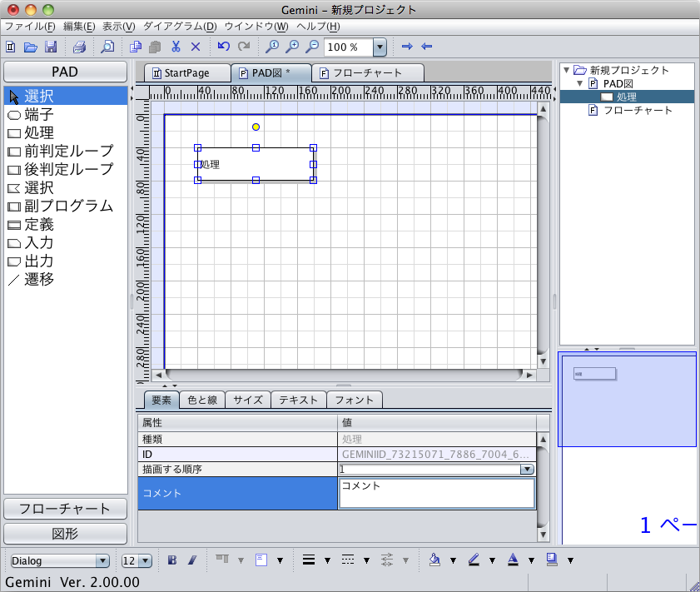Screen dimensions: 700x592
Task: Click the Redo arrow icon
Action: (244, 46)
